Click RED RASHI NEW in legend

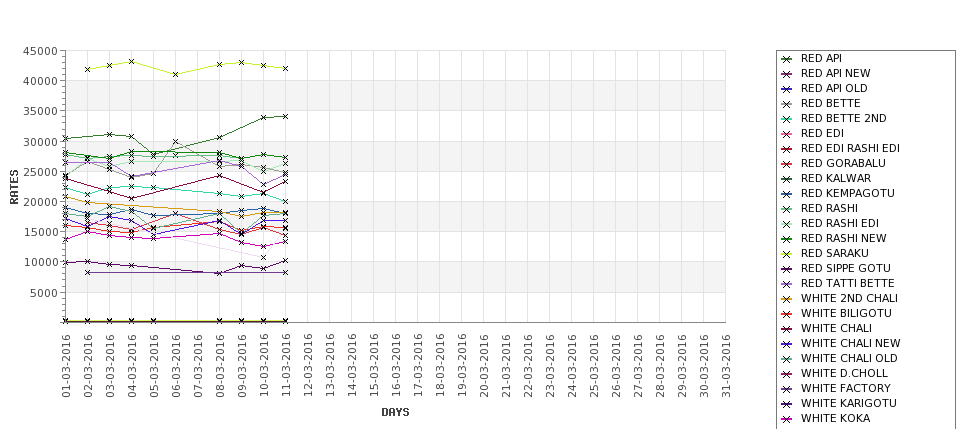[x=843, y=238]
